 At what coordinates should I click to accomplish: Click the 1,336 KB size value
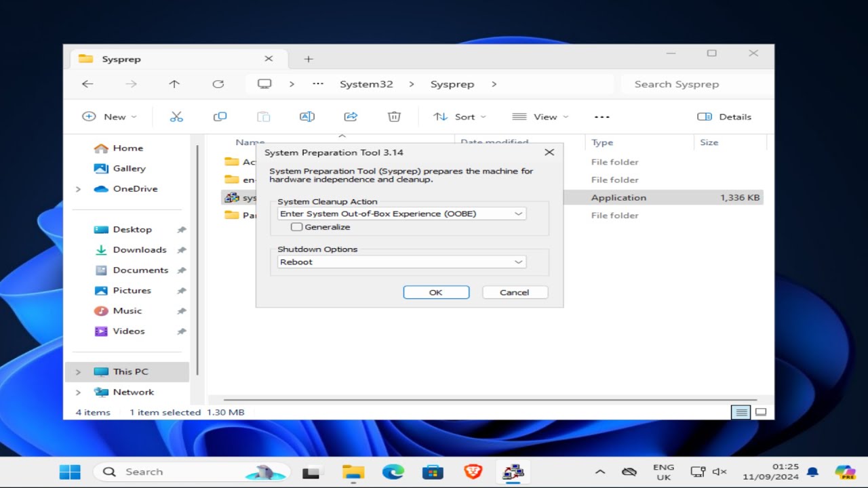point(740,197)
